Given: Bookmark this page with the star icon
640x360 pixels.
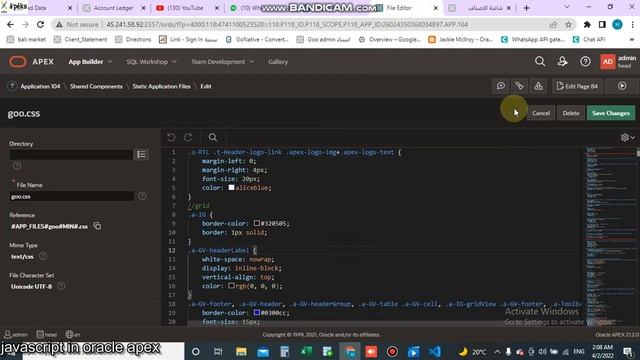Looking at the screenshot, I should (x=569, y=24).
